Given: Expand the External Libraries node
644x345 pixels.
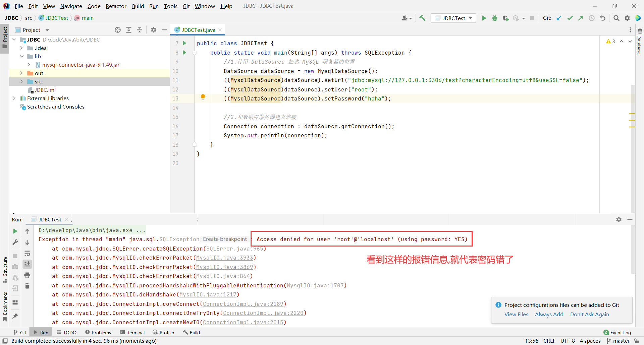Looking at the screenshot, I should [x=14, y=98].
